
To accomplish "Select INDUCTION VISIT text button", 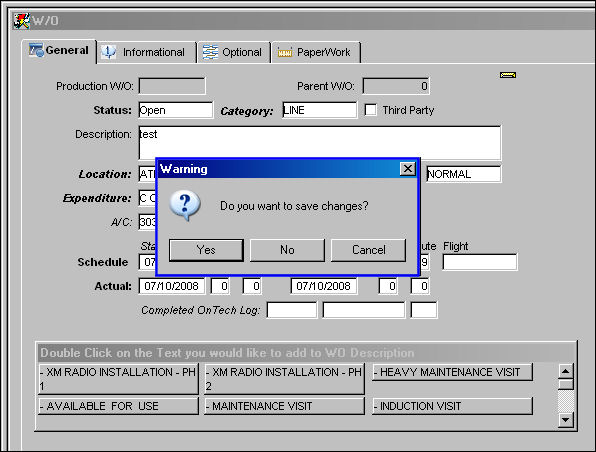I will 452,406.
